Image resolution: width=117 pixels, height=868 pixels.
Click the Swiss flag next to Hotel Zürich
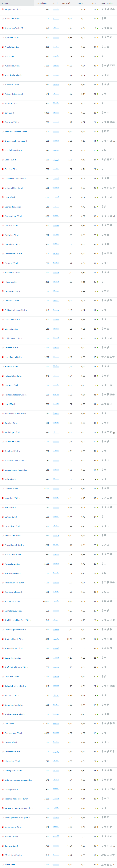[3, 404]
